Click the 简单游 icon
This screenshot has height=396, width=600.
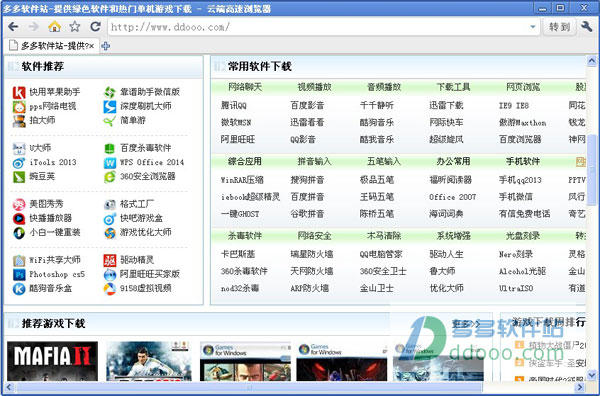[110, 121]
